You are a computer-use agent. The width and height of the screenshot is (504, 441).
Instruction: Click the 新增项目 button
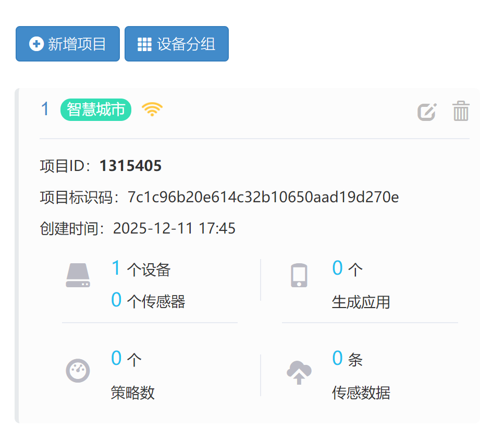click(x=68, y=44)
